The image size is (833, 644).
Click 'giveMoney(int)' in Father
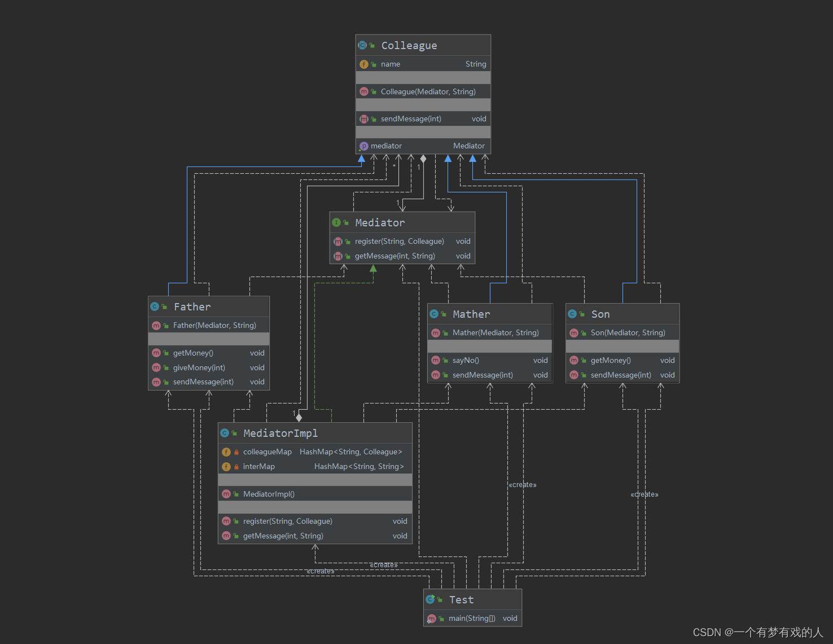(199, 368)
